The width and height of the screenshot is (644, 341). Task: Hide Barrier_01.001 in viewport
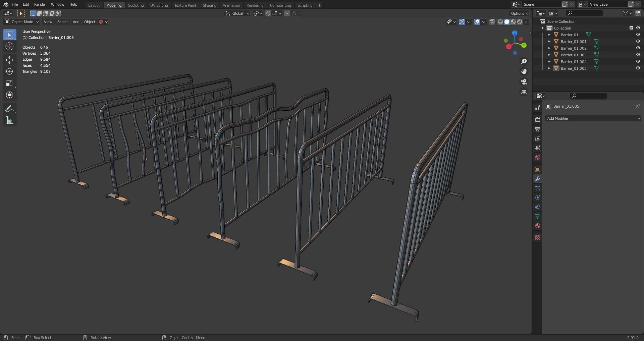pos(638,41)
